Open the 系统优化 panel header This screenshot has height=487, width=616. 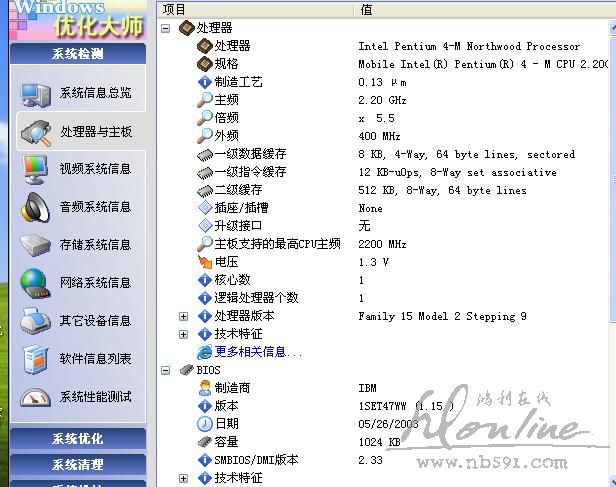coord(78,439)
